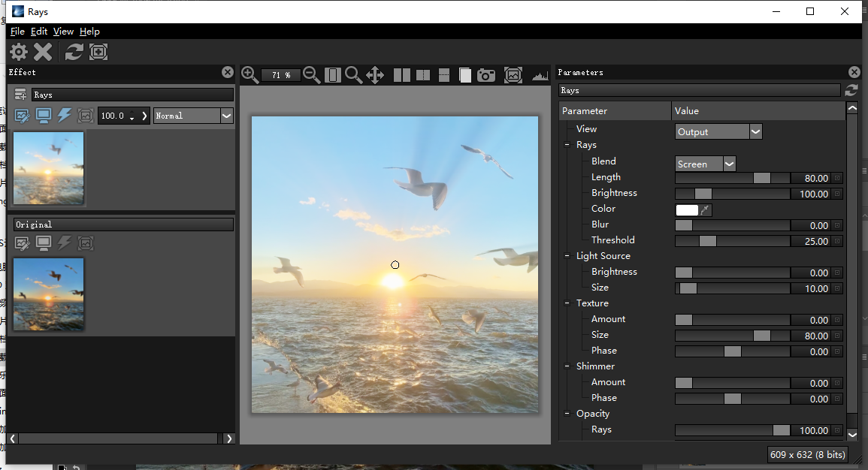Open the settings gear in the top toolbar
Viewport: 868px width, 470px height.
pyautogui.click(x=18, y=52)
